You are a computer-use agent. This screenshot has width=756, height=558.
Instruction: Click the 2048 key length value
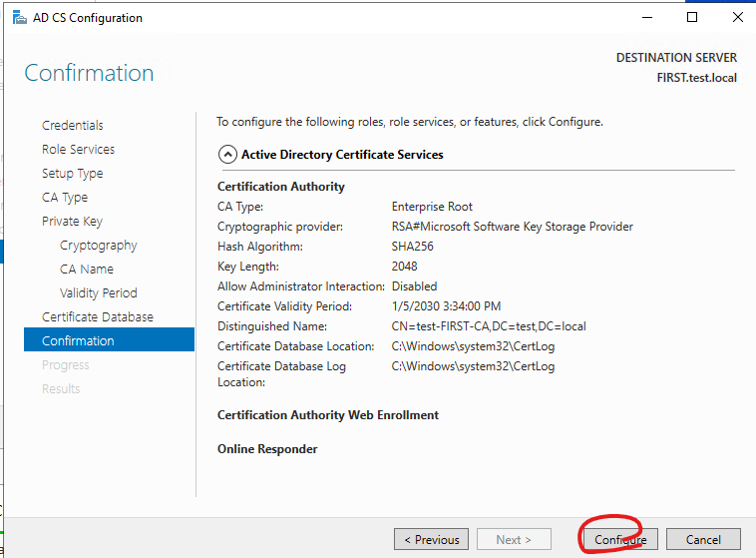point(405,267)
